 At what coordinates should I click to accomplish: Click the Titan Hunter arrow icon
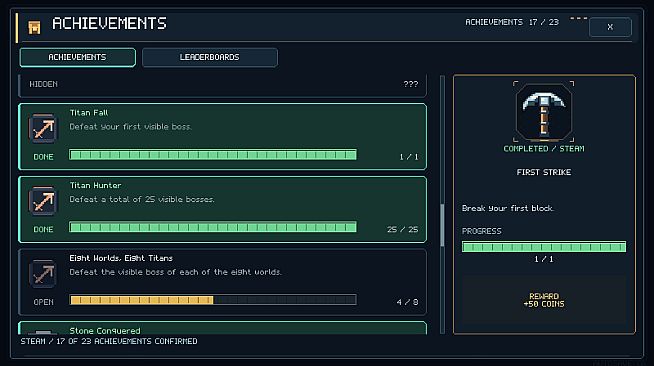click(x=43, y=201)
